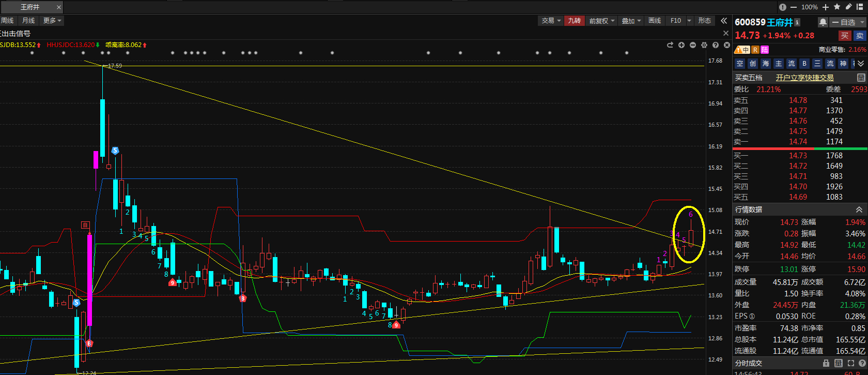The image size is (868, 375).
Task: Click the bell alert icon by 自选
Action: [823, 22]
